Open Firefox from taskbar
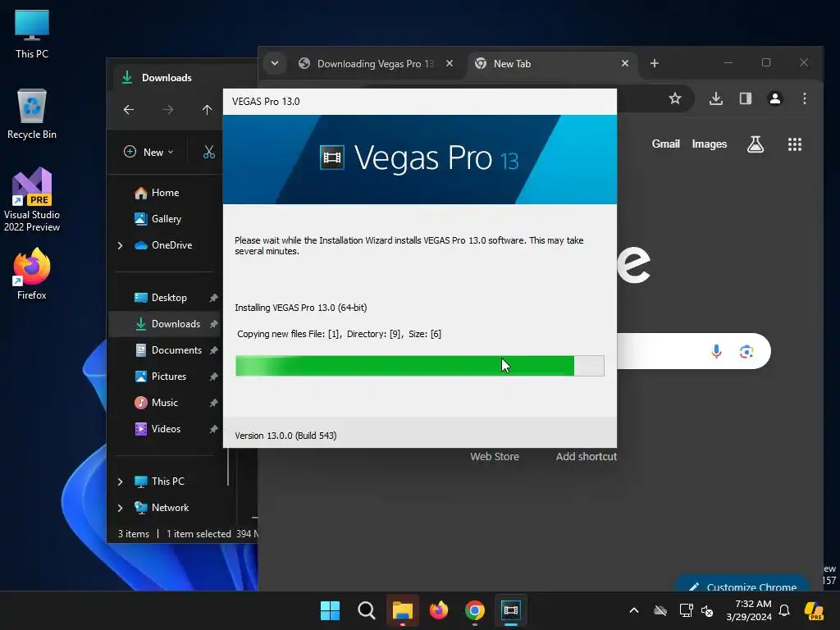The image size is (840, 630). 439,610
